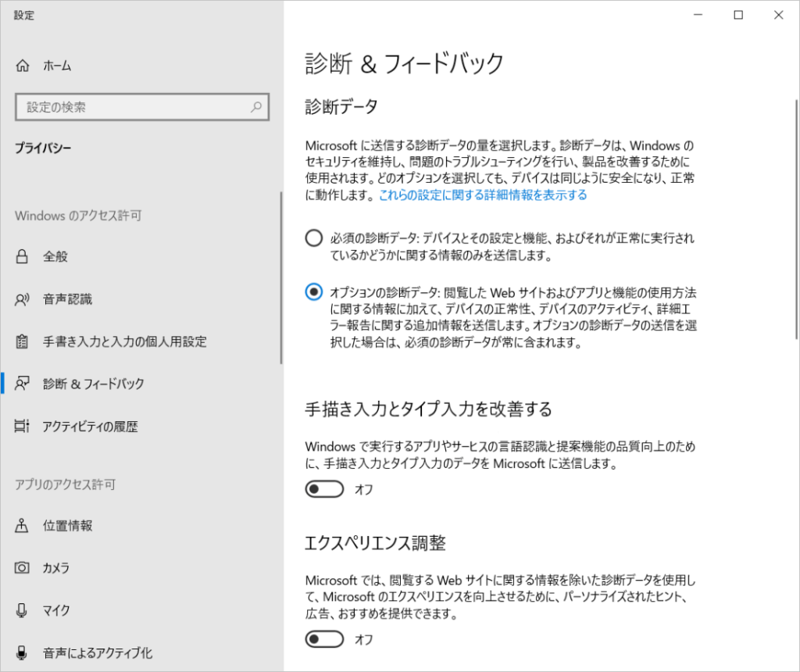Click the sidebar scrollbar track
The height and width of the screenshot is (672, 800).
tap(282, 273)
